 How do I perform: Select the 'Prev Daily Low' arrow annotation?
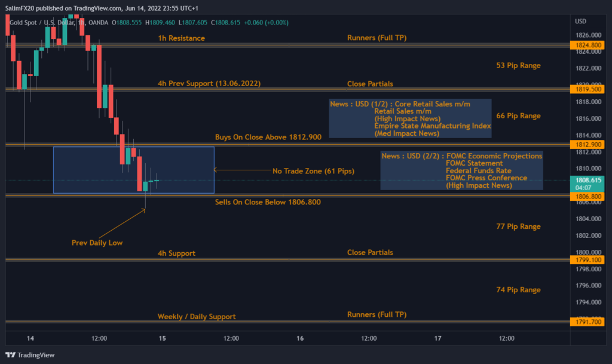tap(97, 243)
